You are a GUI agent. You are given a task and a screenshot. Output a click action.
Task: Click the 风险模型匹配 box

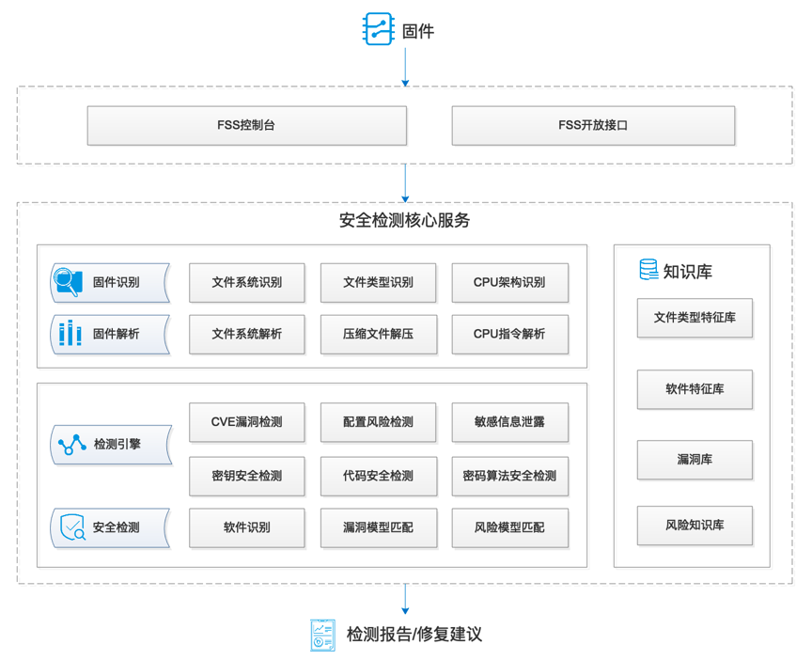509,527
